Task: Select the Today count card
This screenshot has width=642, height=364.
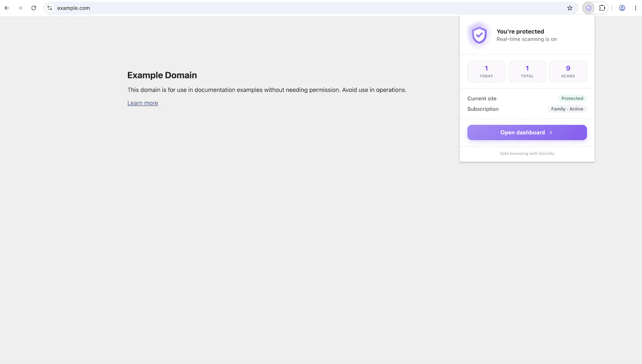Action: (486, 71)
